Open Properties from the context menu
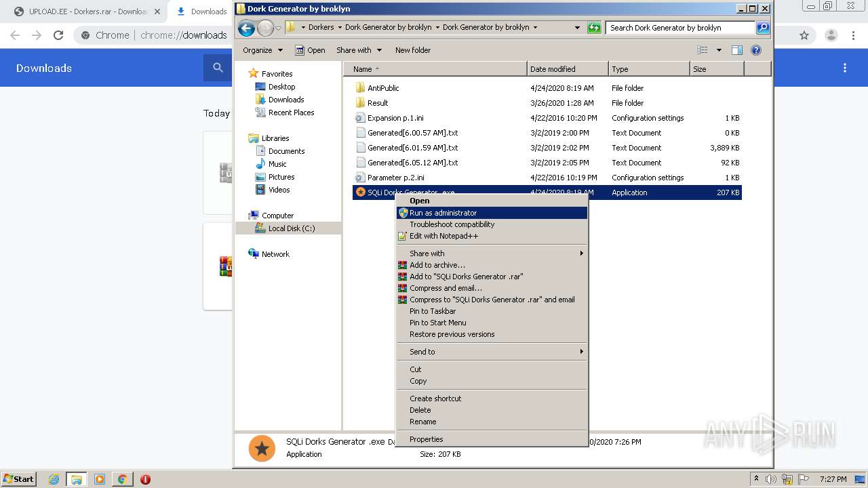The height and width of the screenshot is (488, 868). [492, 439]
